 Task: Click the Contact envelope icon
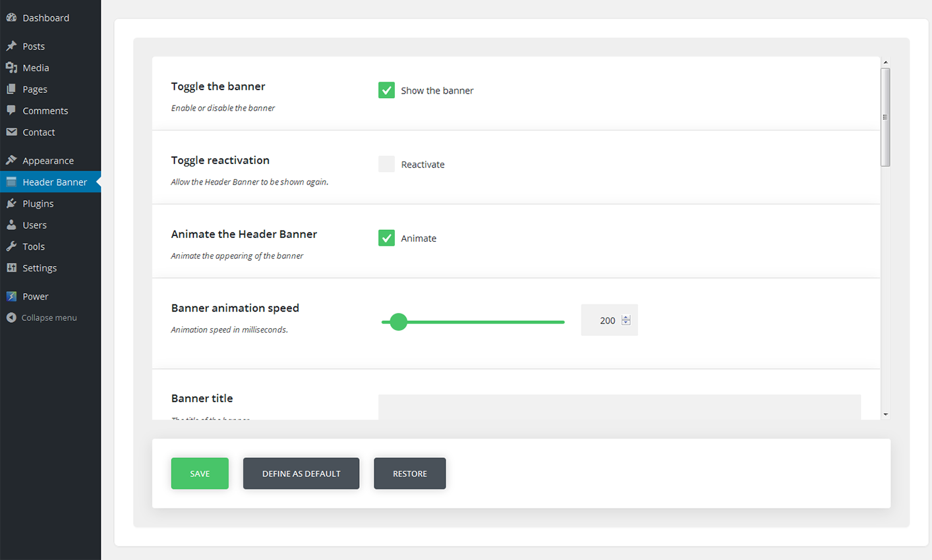(x=11, y=132)
